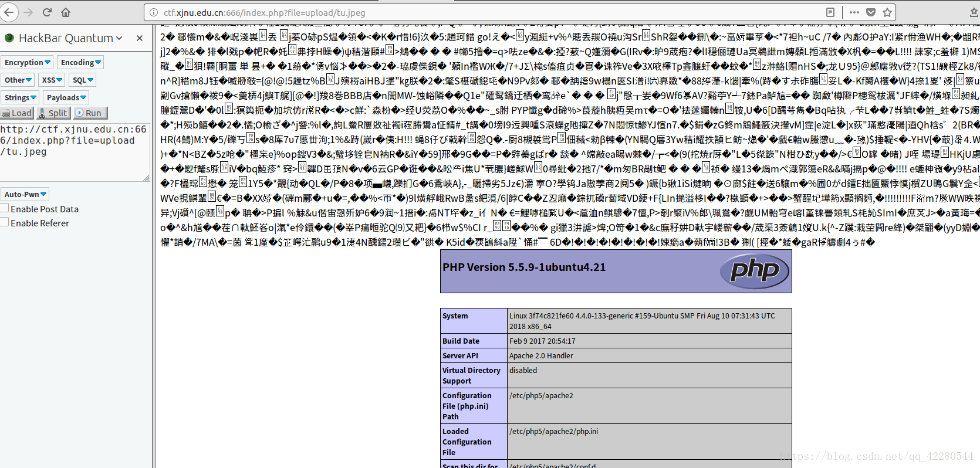This screenshot has width=980, height=468.
Task: Open the Auto-Pwn dropdown
Action: [x=25, y=194]
